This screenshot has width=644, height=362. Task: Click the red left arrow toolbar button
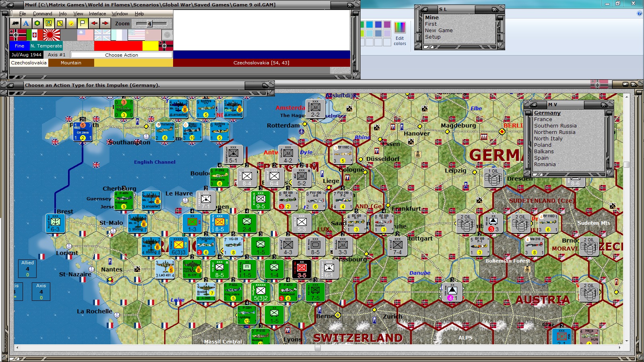(x=94, y=23)
